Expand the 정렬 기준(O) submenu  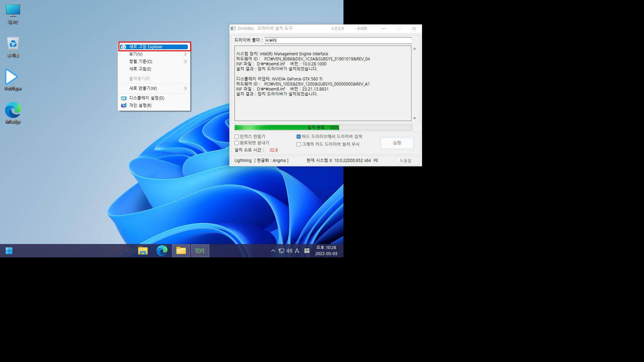click(x=154, y=62)
